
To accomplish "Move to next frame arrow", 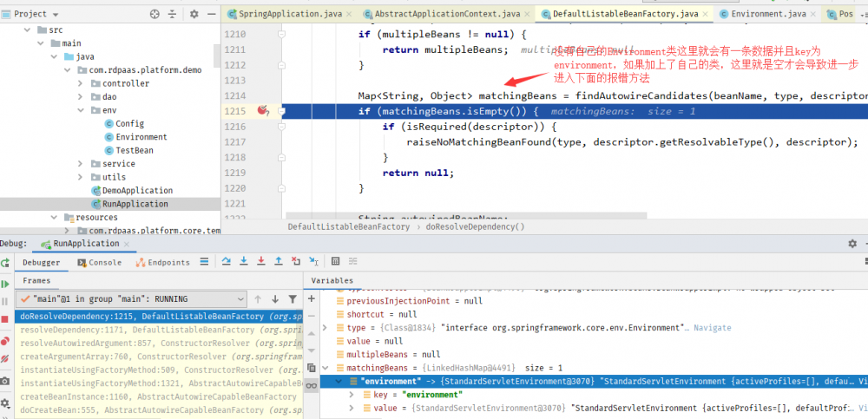I will click(275, 299).
